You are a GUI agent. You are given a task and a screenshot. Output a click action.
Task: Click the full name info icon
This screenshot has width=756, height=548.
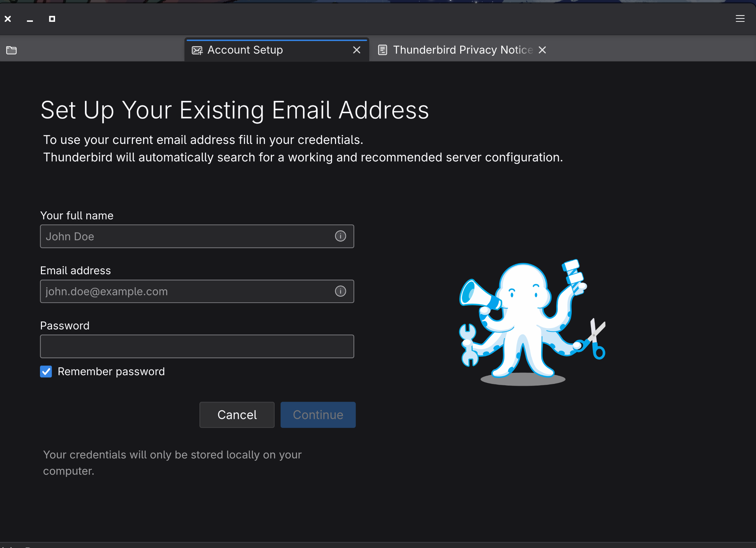(340, 236)
